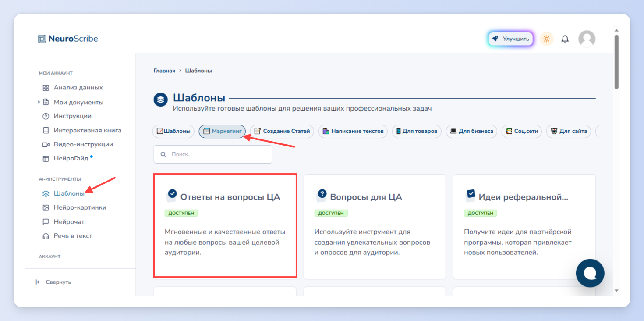This screenshot has width=644, height=321.
Task: Open Идеи реферальной template card
Action: tap(524, 227)
